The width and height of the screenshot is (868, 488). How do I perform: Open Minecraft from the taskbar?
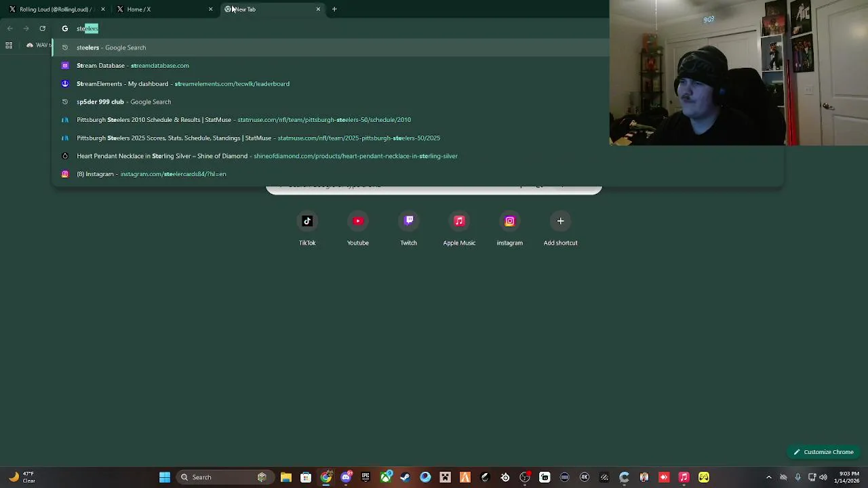pyautogui.click(x=445, y=477)
